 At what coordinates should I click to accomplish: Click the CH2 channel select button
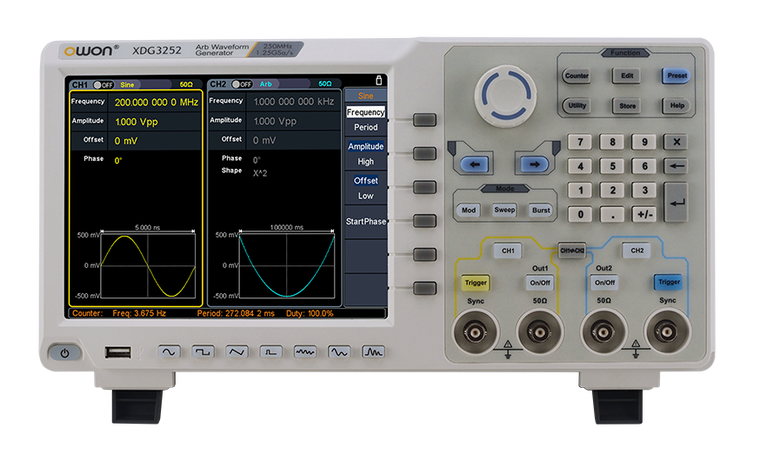pyautogui.click(x=637, y=250)
